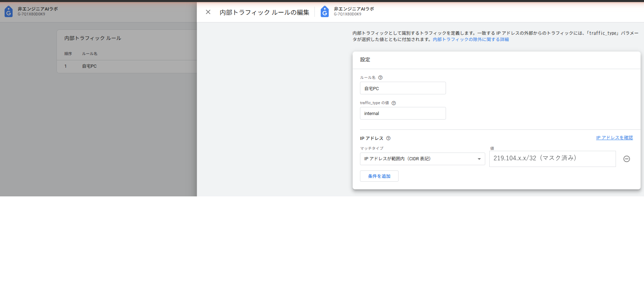Click the Google tag icon in edit panel header
The height and width of the screenshot is (303, 644).
click(x=325, y=11)
